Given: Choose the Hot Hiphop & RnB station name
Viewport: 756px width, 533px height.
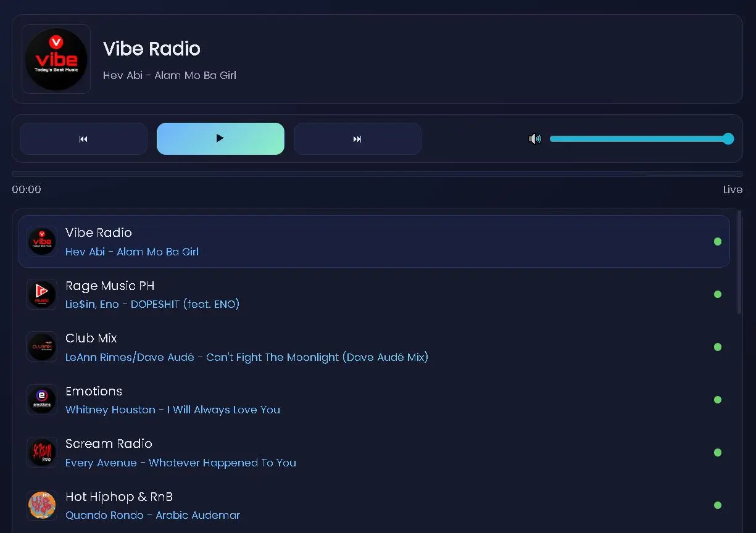Looking at the screenshot, I should [119, 497].
